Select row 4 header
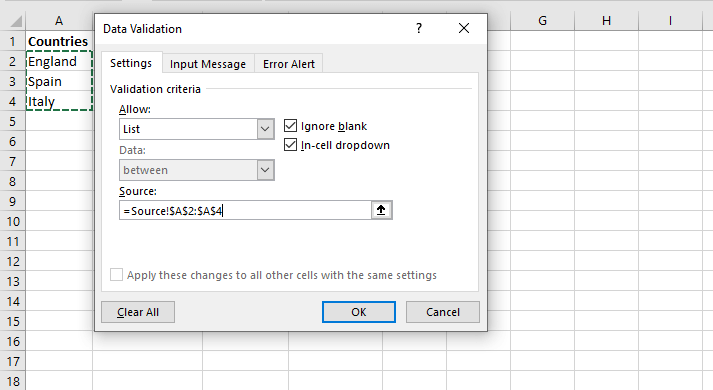The image size is (713, 390). pos(13,101)
